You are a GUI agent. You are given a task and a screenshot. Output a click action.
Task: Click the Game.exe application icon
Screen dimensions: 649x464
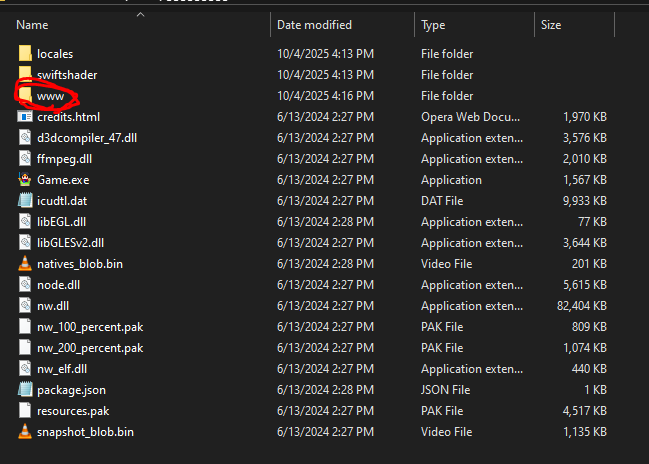point(25,180)
